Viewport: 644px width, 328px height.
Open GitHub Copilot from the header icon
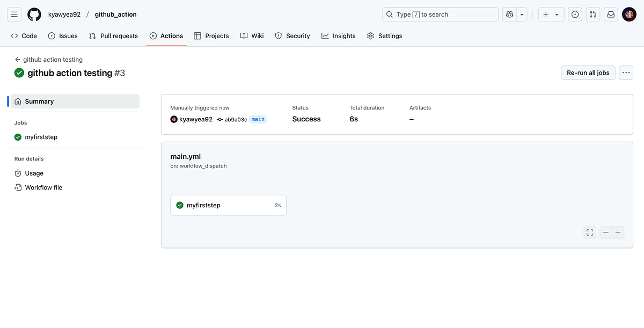(x=509, y=14)
